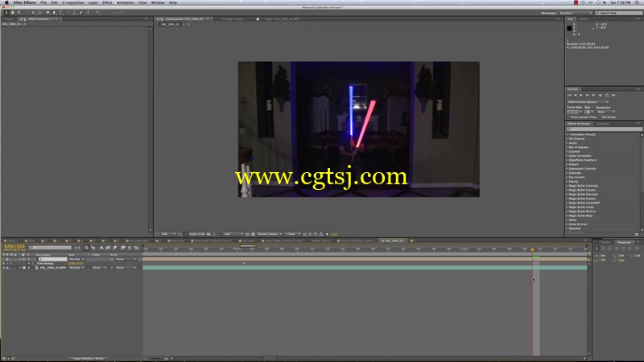Image resolution: width=644 pixels, height=362 pixels.
Task: Switch to the Project panel tab
Action: [x=8, y=19]
